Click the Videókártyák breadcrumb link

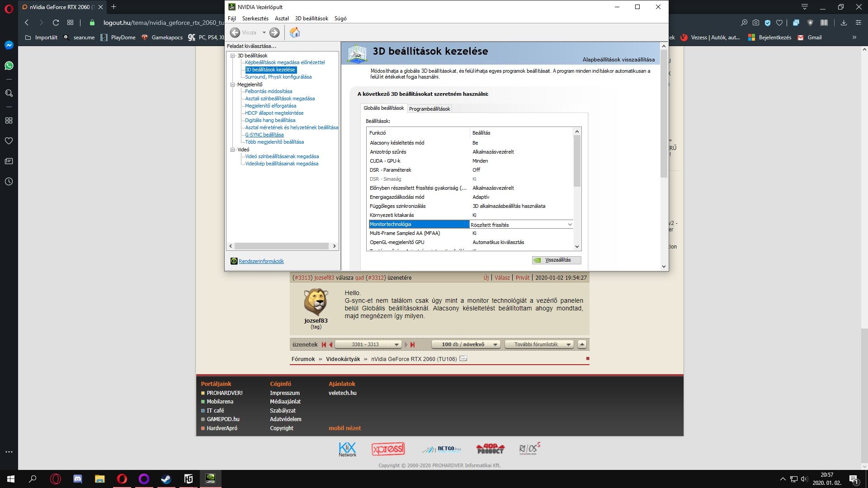click(343, 359)
